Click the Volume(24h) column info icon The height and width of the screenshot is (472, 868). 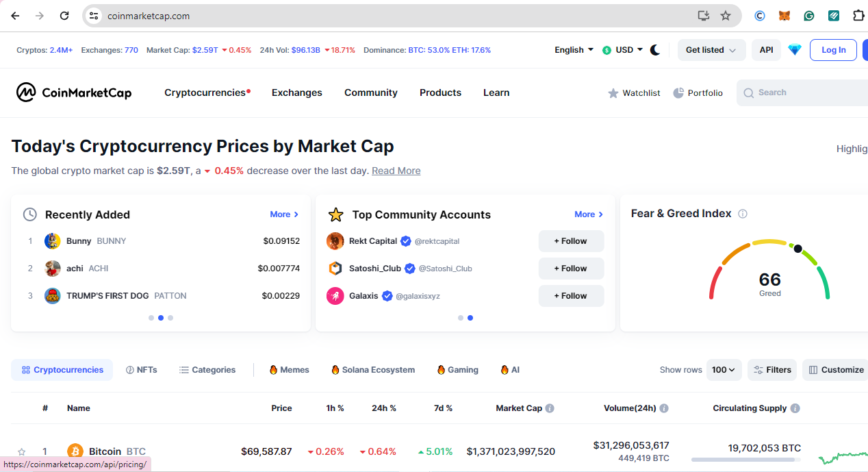[664, 408]
